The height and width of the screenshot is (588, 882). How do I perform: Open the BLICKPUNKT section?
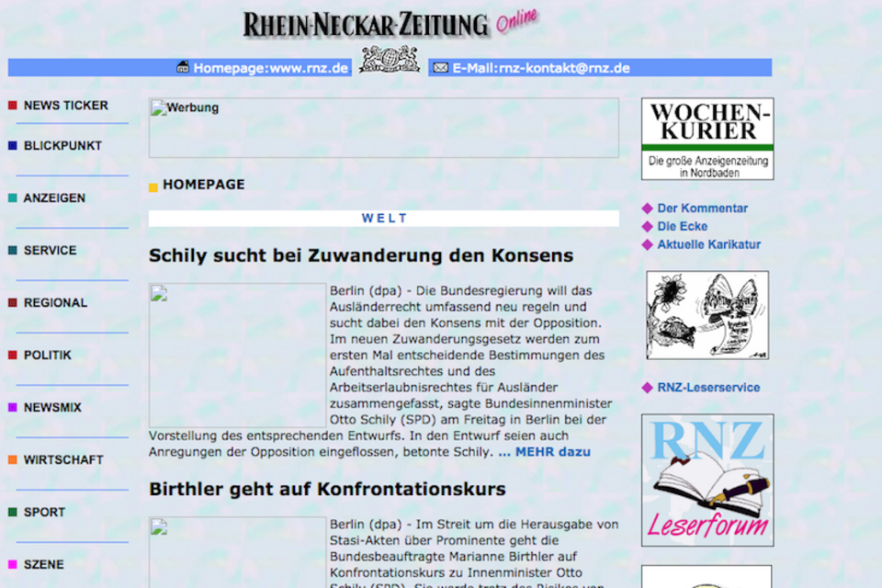(x=62, y=146)
